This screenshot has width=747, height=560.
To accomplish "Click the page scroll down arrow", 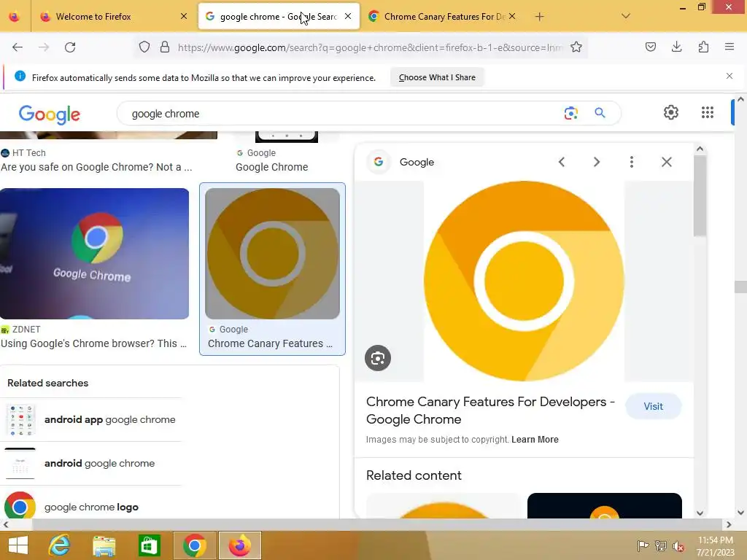I will pos(740,513).
